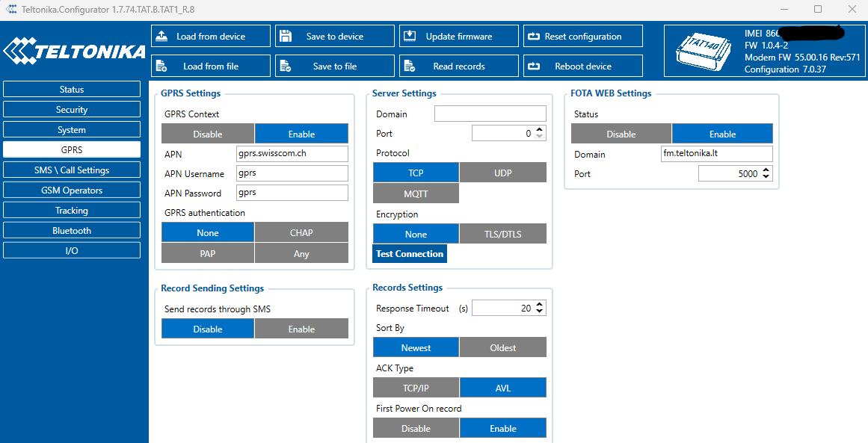
Task: Click the Save to file button
Action: [x=335, y=66]
